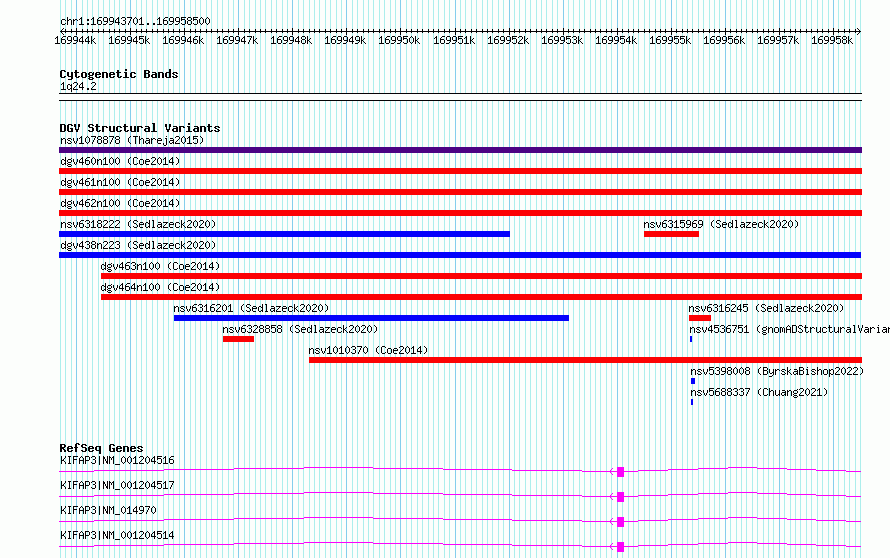The image size is (890, 558).
Task: Click the nsv1078878 (Thareja2015) label
Action: tap(132, 140)
